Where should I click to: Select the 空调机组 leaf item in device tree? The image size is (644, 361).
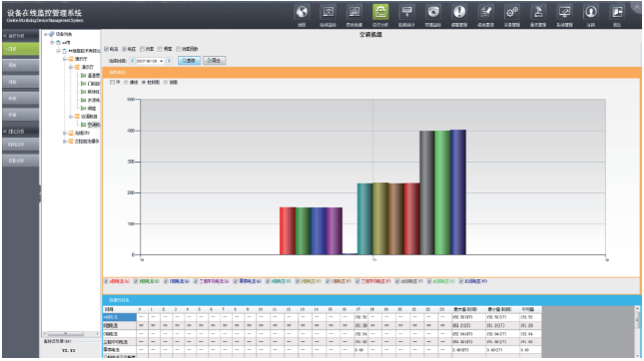coord(90,125)
